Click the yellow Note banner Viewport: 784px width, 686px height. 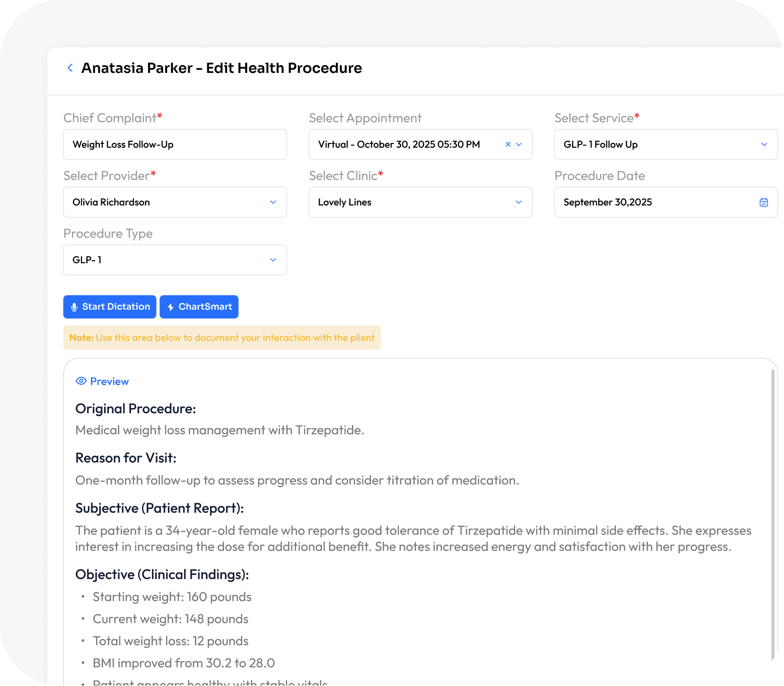pos(222,338)
